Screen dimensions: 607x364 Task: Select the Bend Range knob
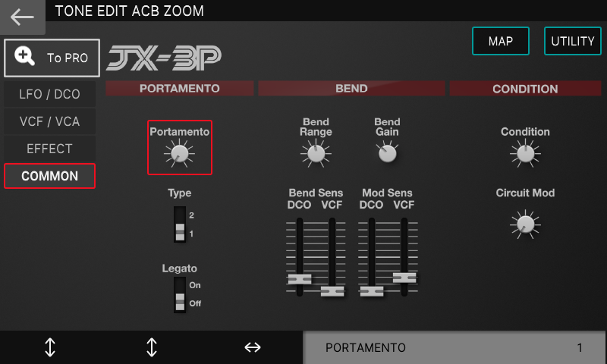point(316,154)
